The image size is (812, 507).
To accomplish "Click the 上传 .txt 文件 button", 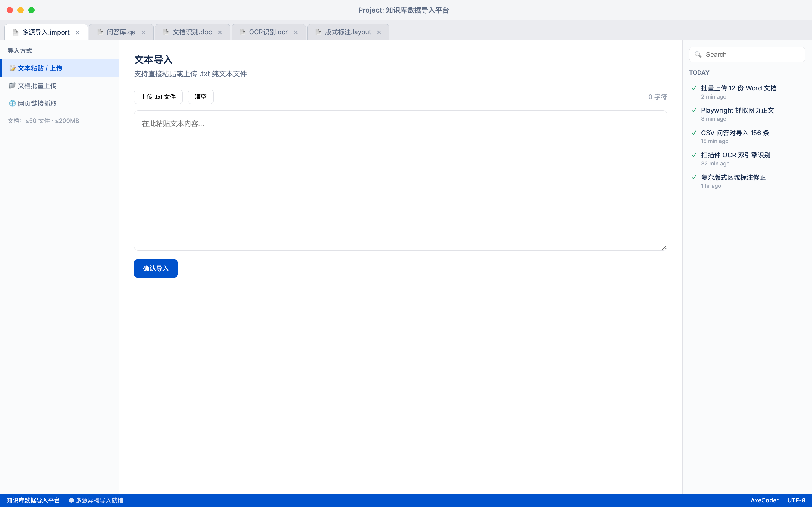I will [158, 97].
